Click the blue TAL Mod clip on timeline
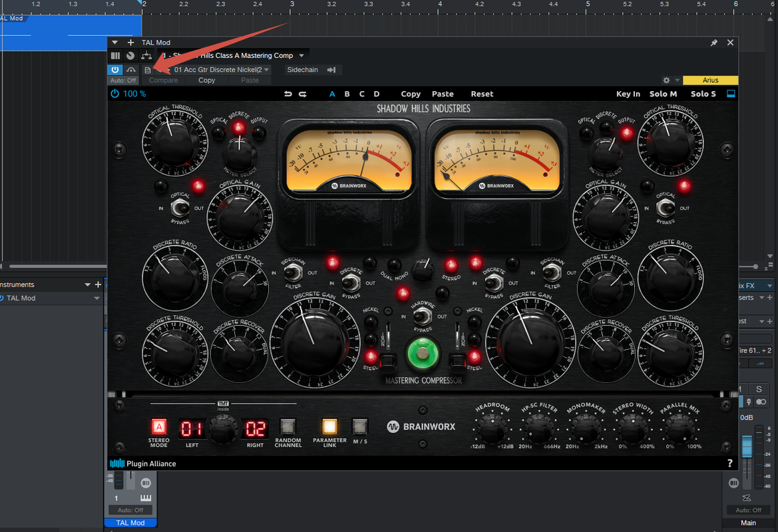778x532 pixels. point(71,33)
